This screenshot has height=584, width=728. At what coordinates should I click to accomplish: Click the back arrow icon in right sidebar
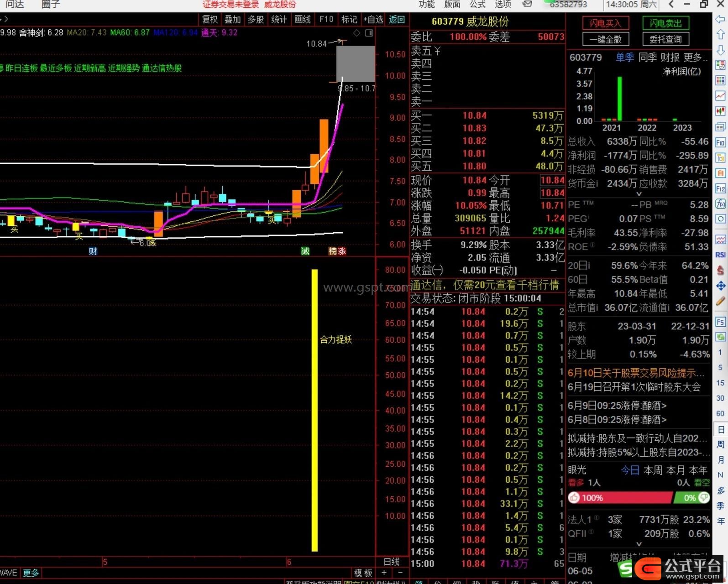coord(720,19)
